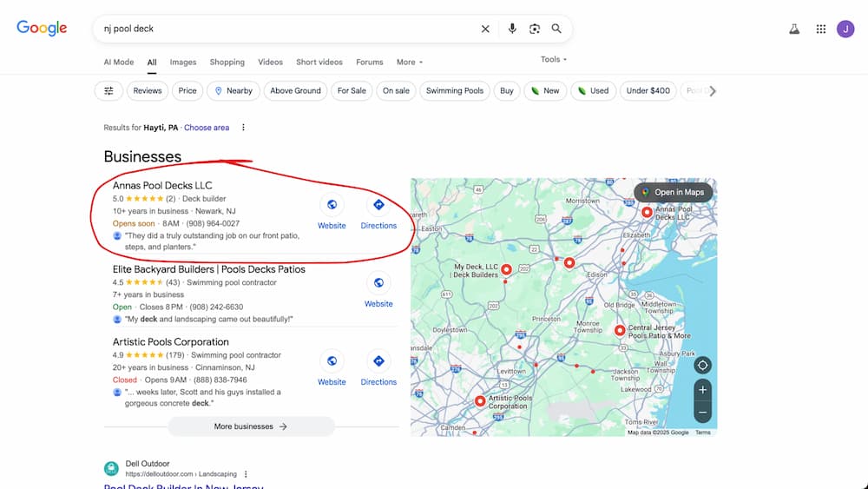Apply the Nearby filter chip
The height and width of the screenshot is (489, 868).
click(x=233, y=91)
